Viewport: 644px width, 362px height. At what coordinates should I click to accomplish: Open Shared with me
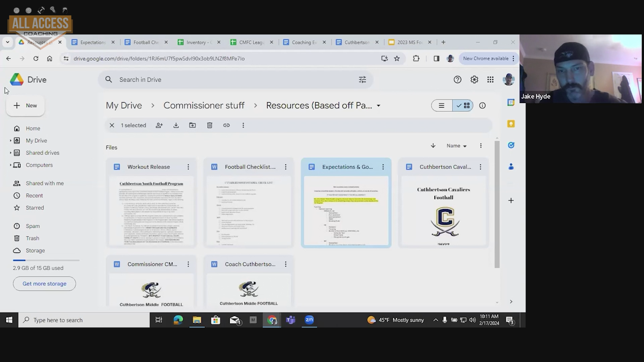45,183
